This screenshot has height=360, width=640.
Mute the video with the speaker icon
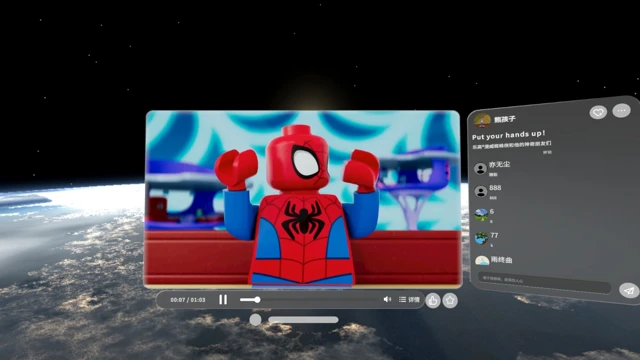(387, 299)
